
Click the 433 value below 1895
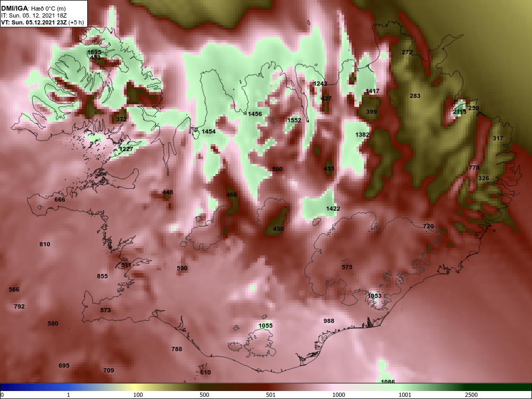click(95, 57)
